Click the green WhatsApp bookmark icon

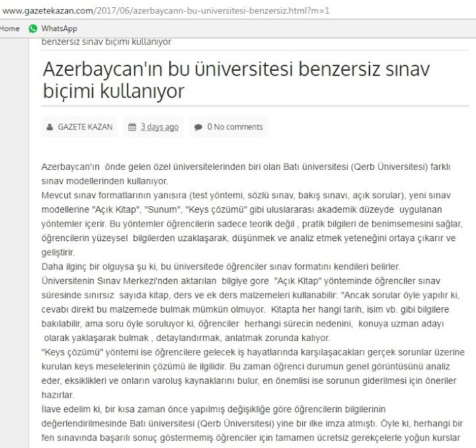[x=33, y=28]
